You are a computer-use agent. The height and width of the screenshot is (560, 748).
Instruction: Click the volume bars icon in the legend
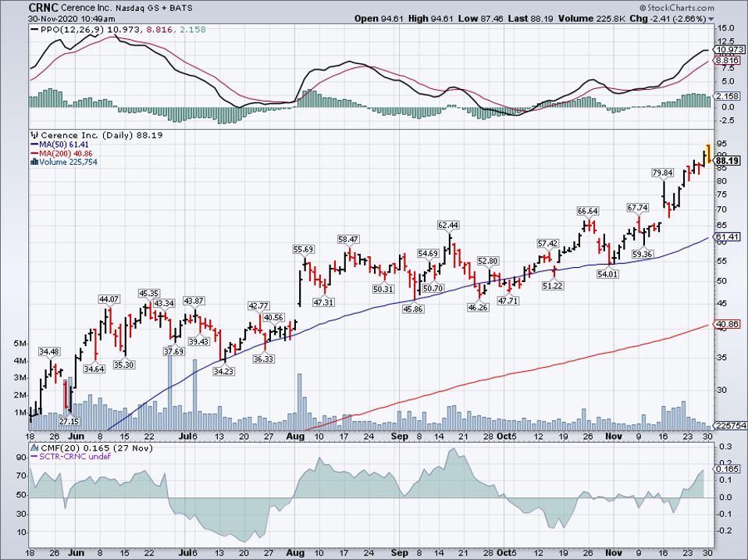click(x=34, y=162)
